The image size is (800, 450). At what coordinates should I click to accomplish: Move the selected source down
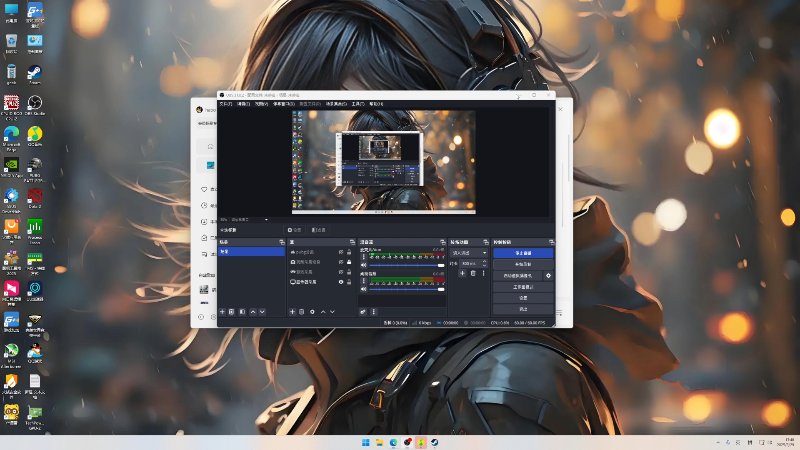332,312
